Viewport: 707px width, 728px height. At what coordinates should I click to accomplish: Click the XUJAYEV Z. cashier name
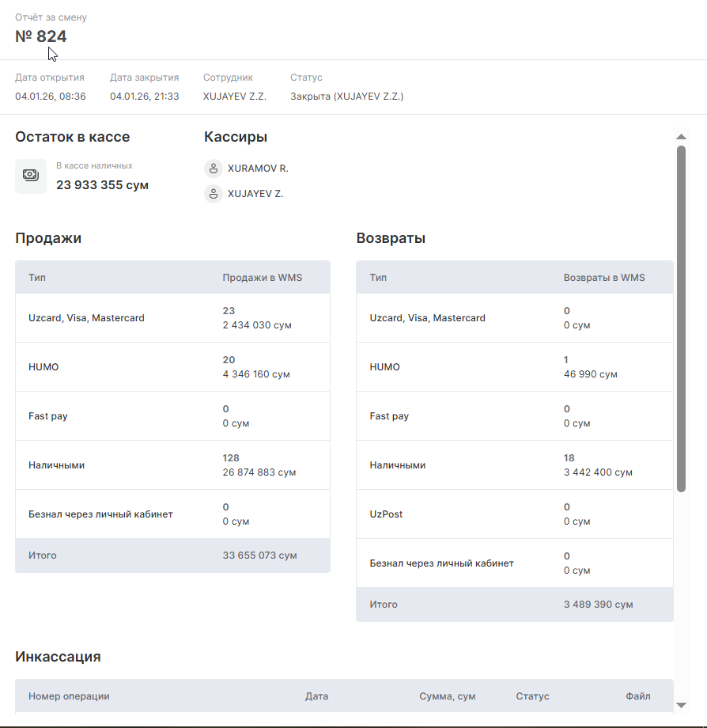pyautogui.click(x=255, y=194)
